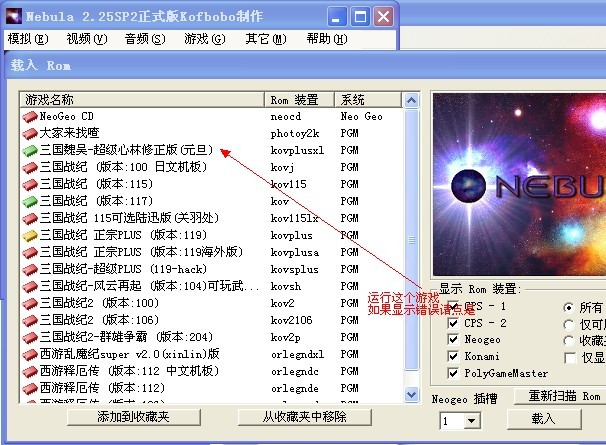Click green chip icon of 三国魏吴-超级心林修正版

30,150
